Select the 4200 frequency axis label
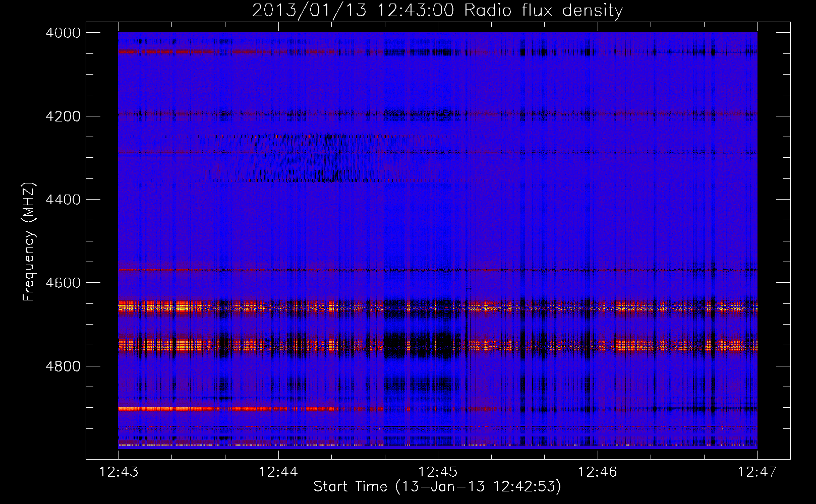This screenshot has height=504, width=816. 63,116
